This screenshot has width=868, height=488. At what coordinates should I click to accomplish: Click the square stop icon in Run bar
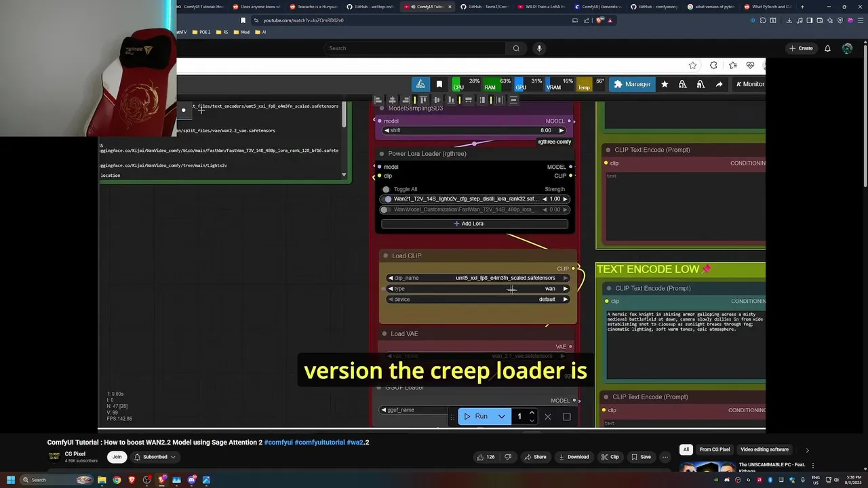tap(567, 417)
